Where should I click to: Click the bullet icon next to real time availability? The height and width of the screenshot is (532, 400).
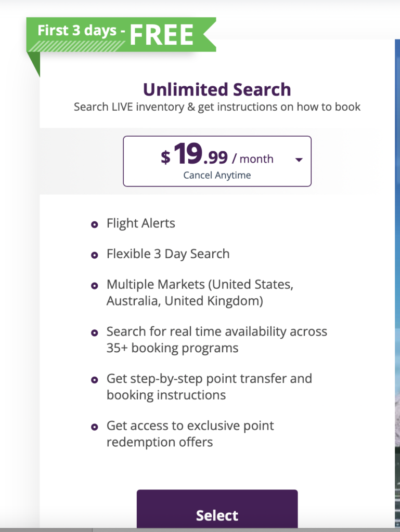tap(94, 332)
